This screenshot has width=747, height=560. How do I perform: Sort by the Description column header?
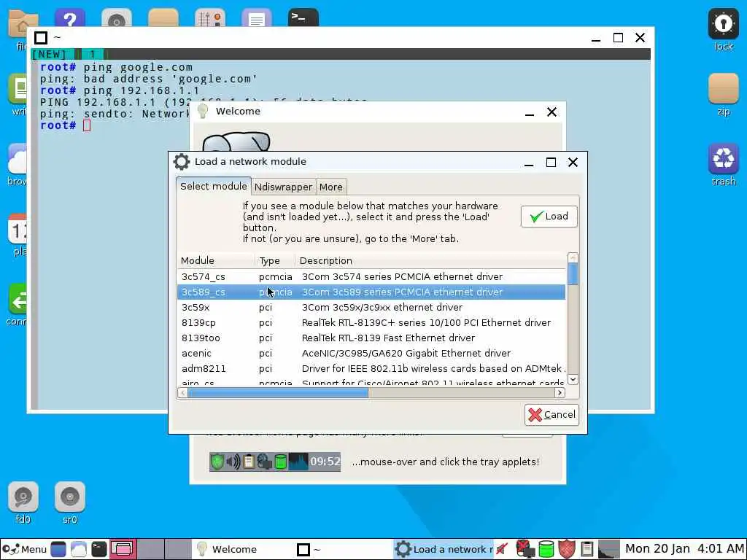[x=430, y=260]
